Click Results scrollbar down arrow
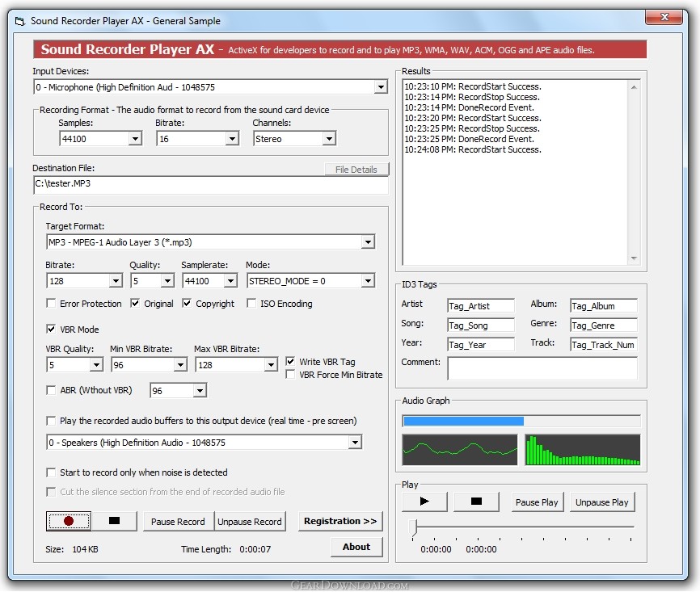The height and width of the screenshot is (592, 700). click(x=634, y=258)
